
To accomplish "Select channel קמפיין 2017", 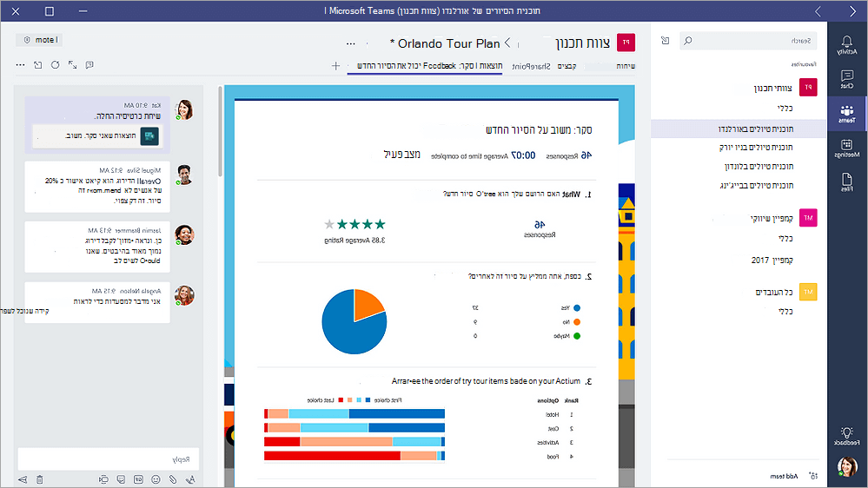I will (x=772, y=260).
